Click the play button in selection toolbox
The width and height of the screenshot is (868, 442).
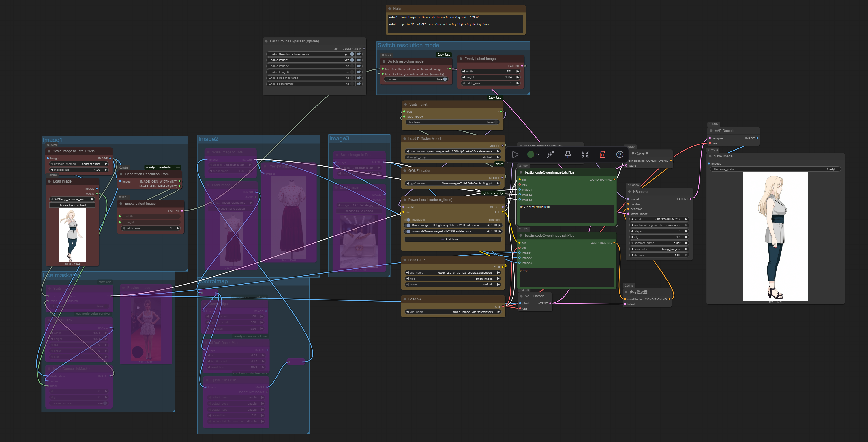515,155
